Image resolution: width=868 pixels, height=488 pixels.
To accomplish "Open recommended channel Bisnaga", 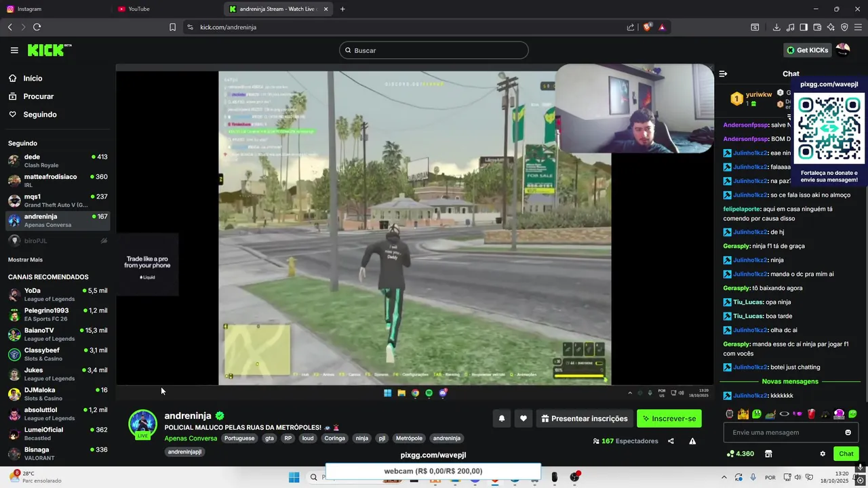I will click(58, 453).
